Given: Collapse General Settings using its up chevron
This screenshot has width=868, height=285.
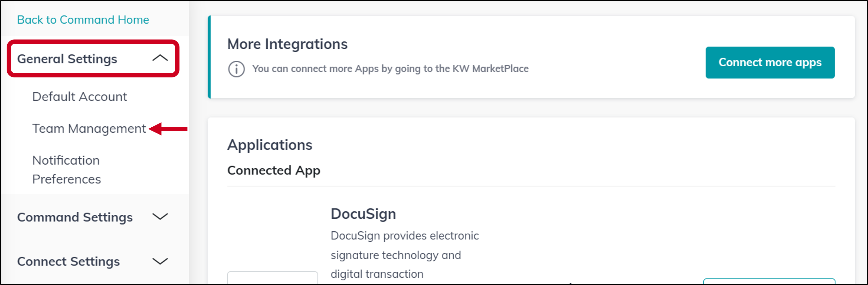Looking at the screenshot, I should [160, 58].
